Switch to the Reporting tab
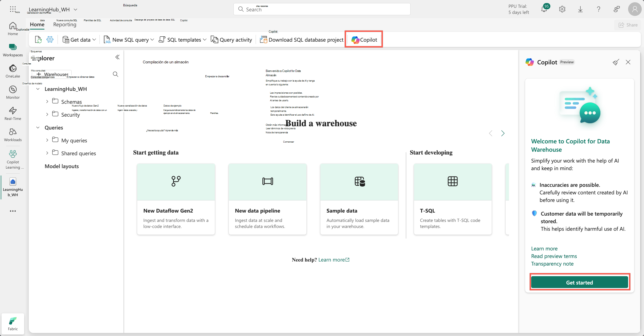The width and height of the screenshot is (644, 336). pyautogui.click(x=65, y=24)
